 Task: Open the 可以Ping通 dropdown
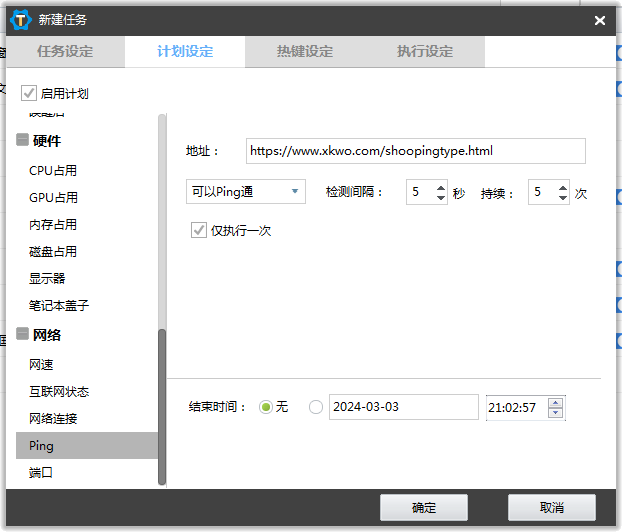pyautogui.click(x=246, y=192)
